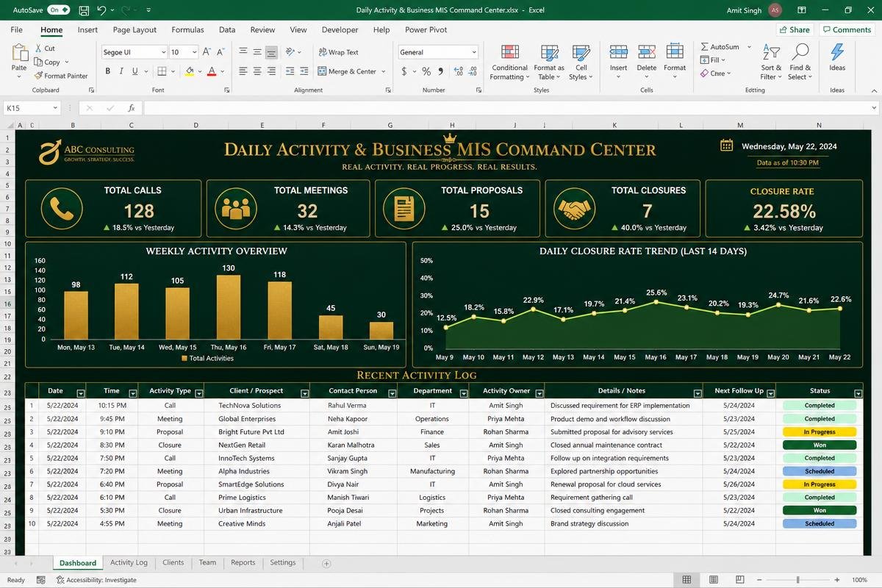The height and width of the screenshot is (588, 882).
Task: Open Cell Styles gallery
Action: pos(581,62)
